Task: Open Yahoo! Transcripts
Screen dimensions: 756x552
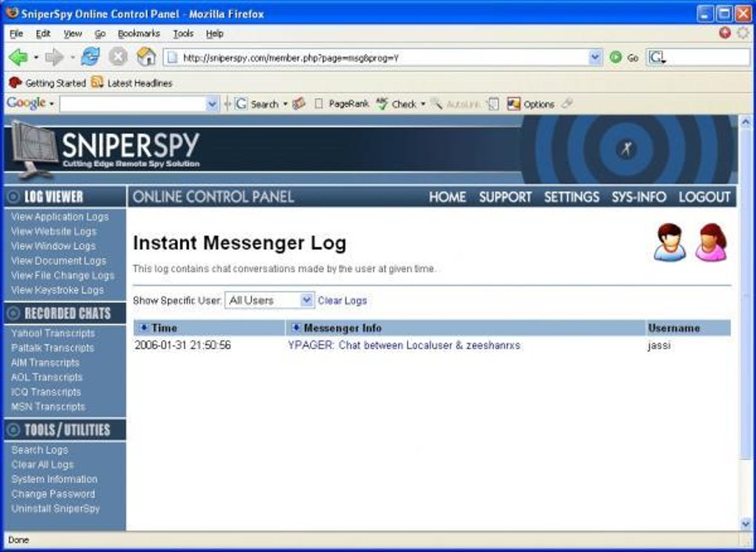Action: click(x=53, y=333)
